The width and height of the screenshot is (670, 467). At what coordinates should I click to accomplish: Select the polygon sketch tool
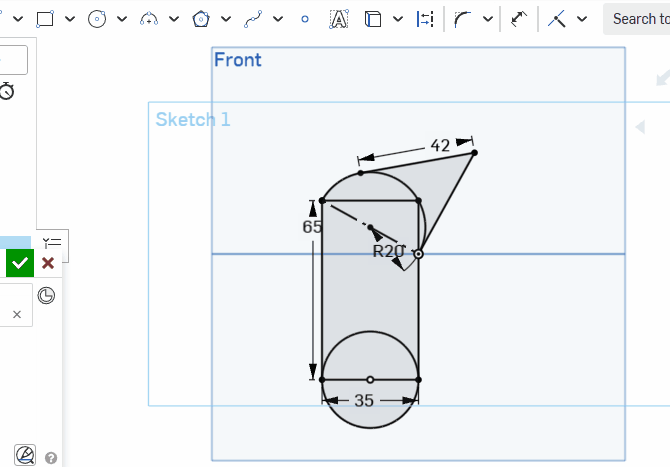point(201,19)
